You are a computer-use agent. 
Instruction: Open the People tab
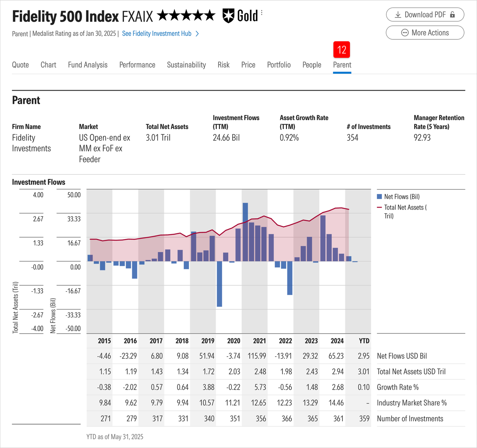point(312,65)
